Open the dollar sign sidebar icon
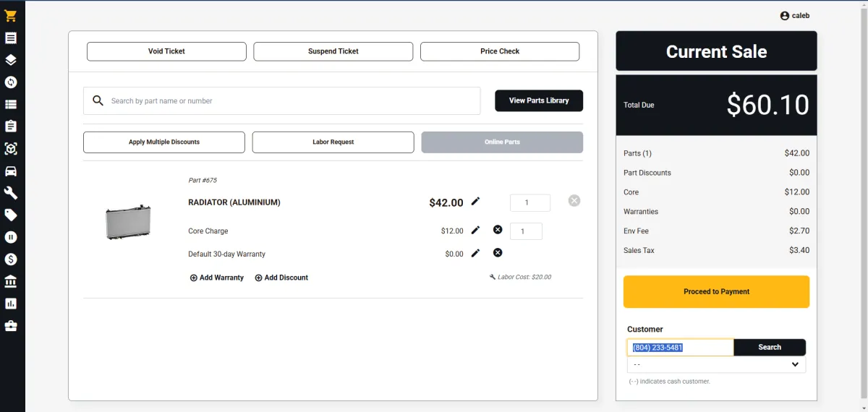 tap(11, 259)
